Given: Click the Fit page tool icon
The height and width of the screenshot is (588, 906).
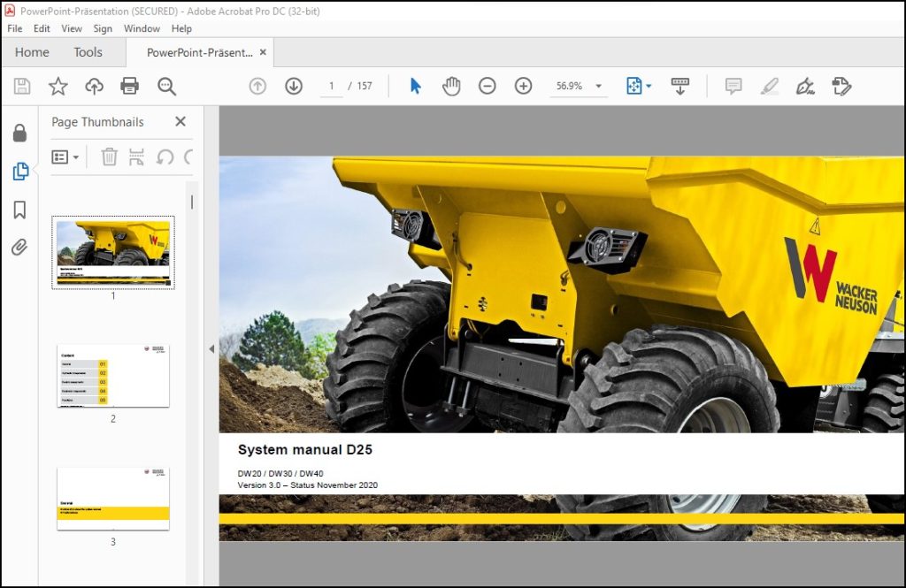Looking at the screenshot, I should point(633,86).
